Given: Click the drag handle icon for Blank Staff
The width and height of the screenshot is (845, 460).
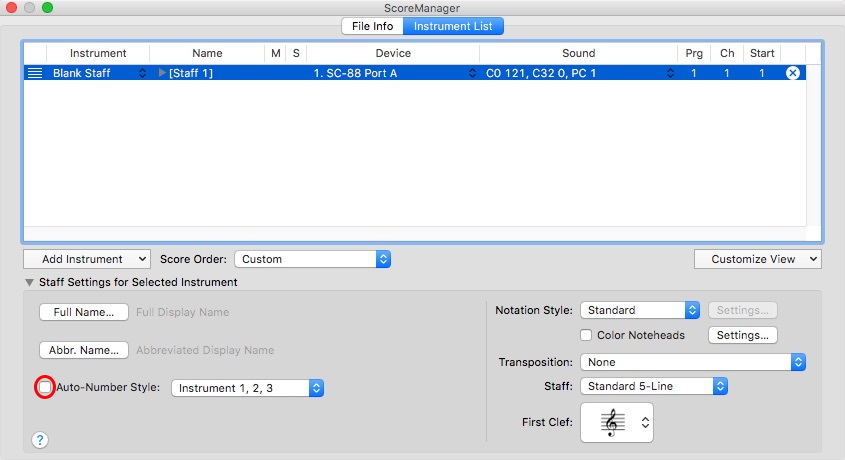Looking at the screenshot, I should [35, 73].
